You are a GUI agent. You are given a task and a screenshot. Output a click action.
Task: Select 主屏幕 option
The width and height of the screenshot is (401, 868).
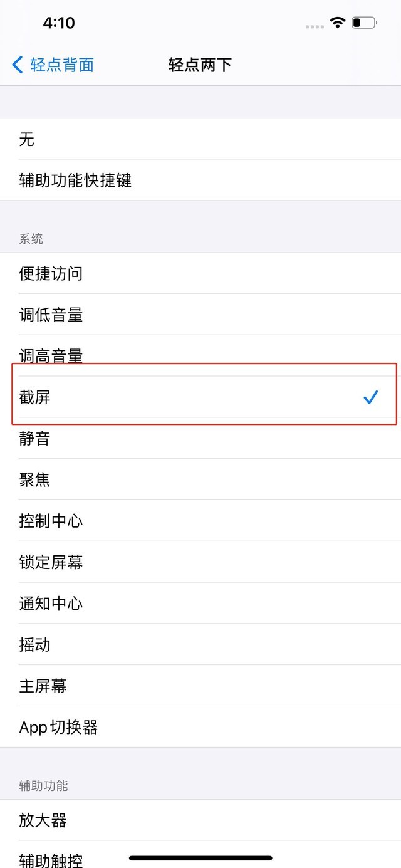[200, 686]
